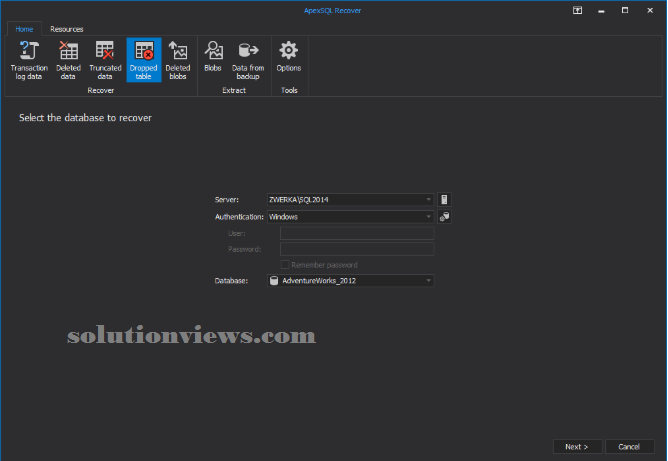Toggle the Remember password checkbox

(x=285, y=265)
